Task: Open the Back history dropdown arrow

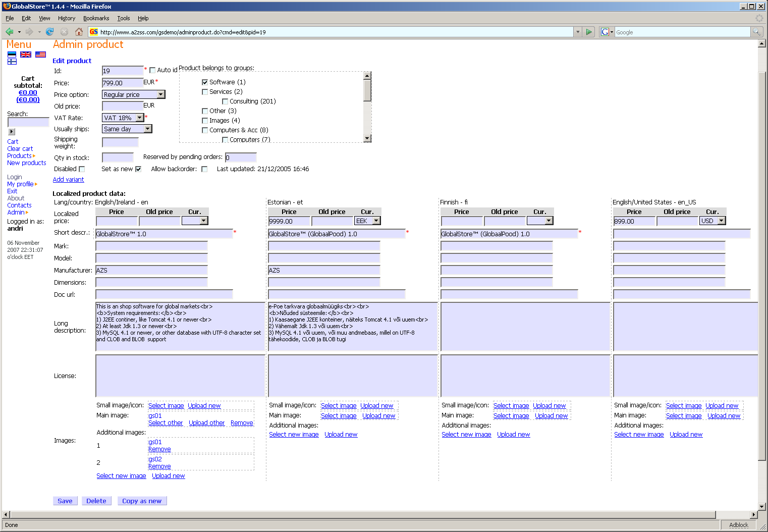Action: click(19, 32)
